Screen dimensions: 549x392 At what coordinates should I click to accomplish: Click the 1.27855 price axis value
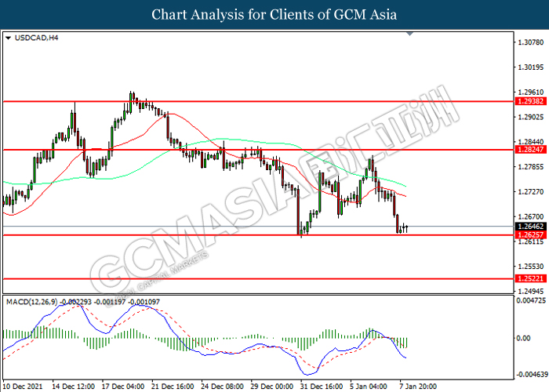click(531, 166)
